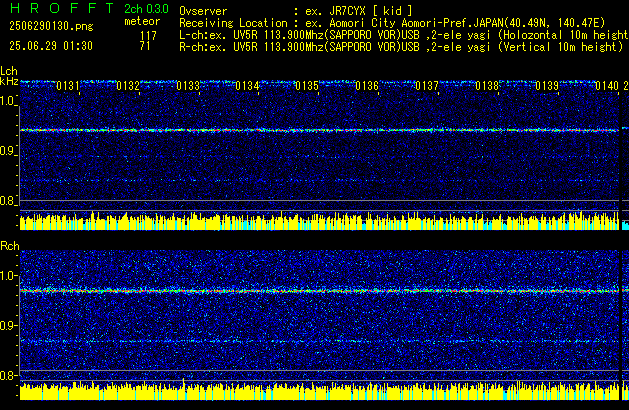
Task: Select the 0138 time marker
Action: pos(487,86)
